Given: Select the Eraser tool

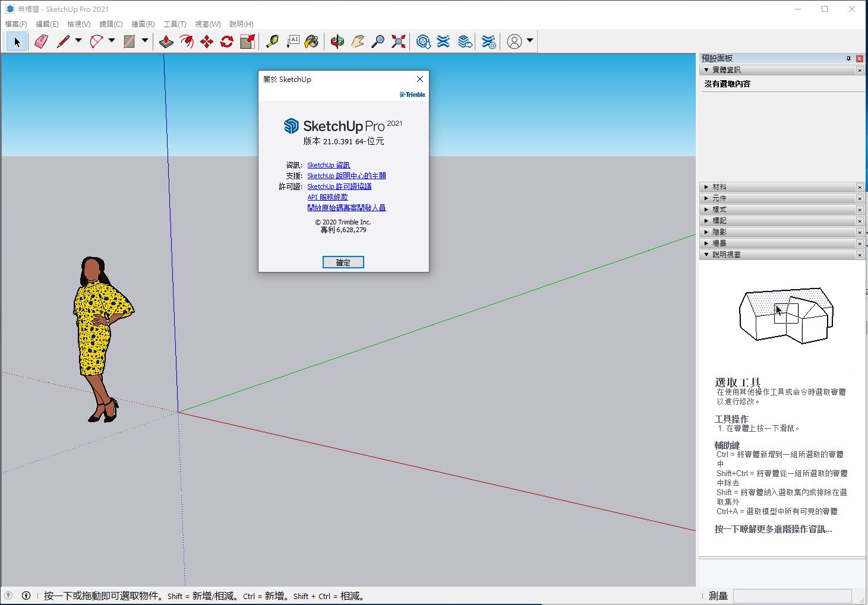Looking at the screenshot, I should pos(41,42).
